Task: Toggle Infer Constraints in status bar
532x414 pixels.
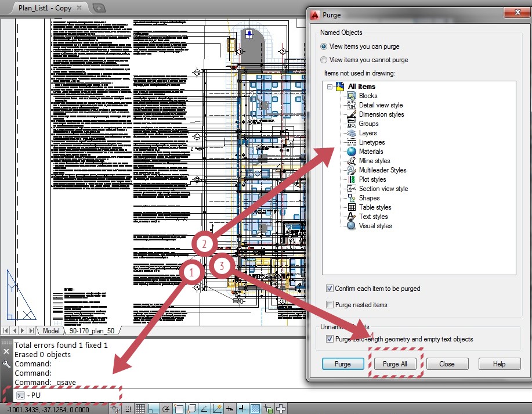Action: (115, 409)
